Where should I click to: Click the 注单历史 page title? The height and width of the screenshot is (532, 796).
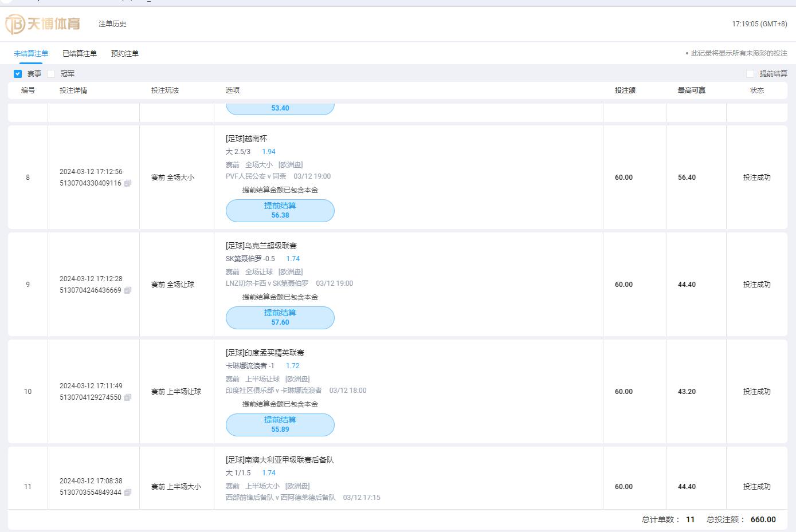pyautogui.click(x=112, y=24)
